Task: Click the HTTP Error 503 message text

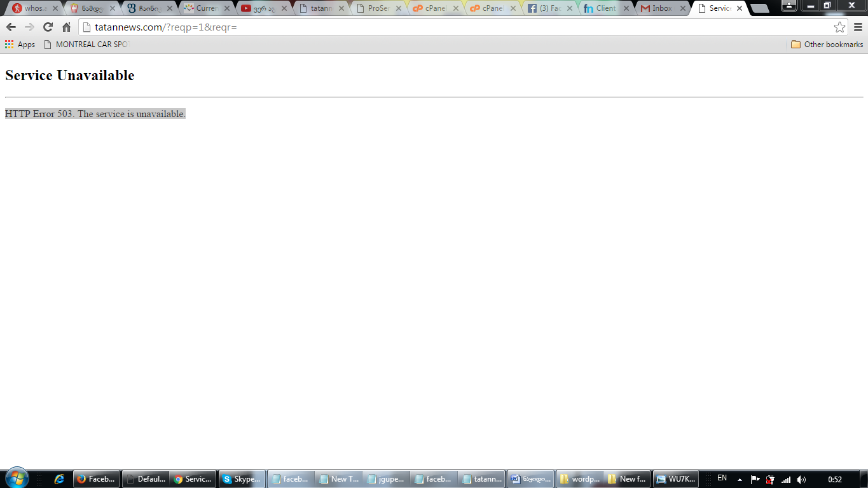Action: (x=95, y=114)
